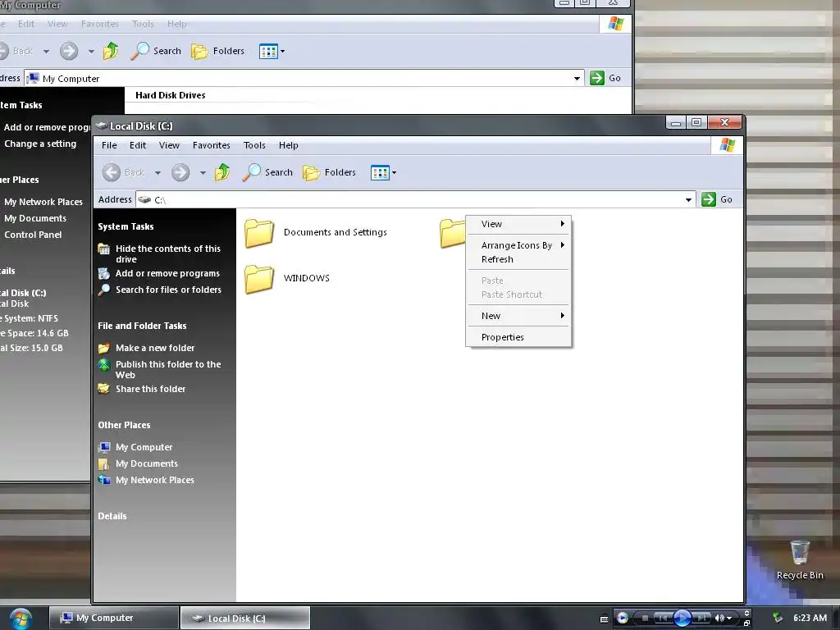The image size is (840, 630).
Task: Select the WINDOWS folder icon
Action: click(x=259, y=279)
